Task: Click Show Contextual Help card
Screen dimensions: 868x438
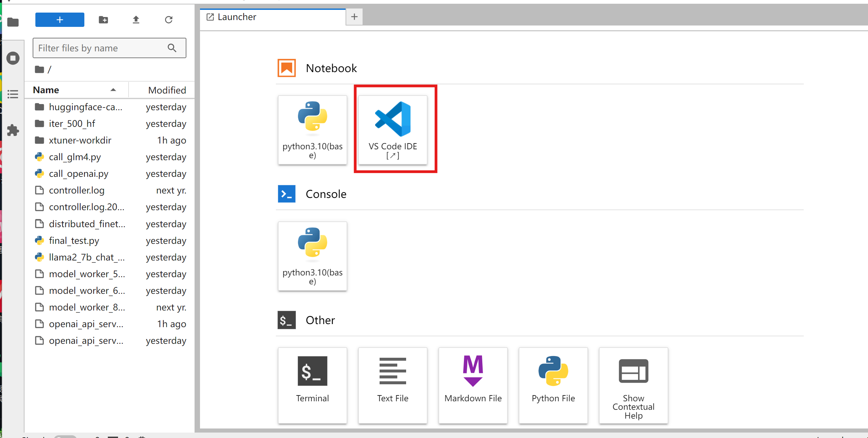Action: (634, 385)
